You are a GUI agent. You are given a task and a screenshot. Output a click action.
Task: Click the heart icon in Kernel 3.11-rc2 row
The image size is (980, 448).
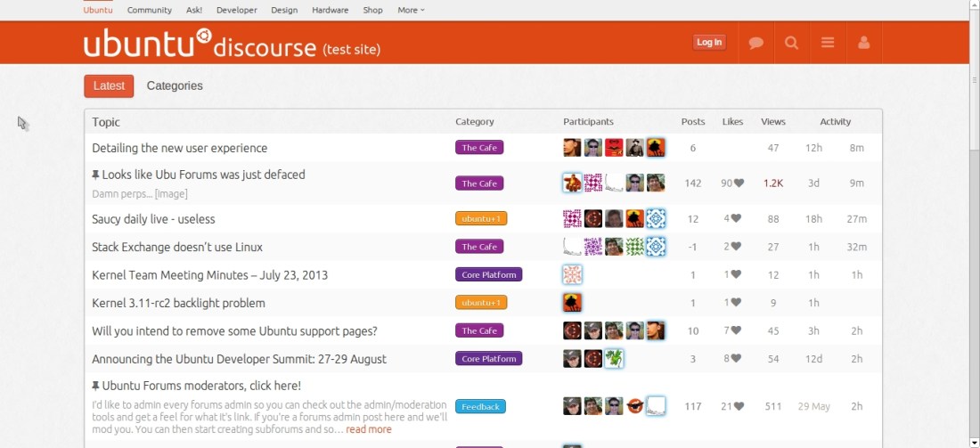click(x=736, y=303)
